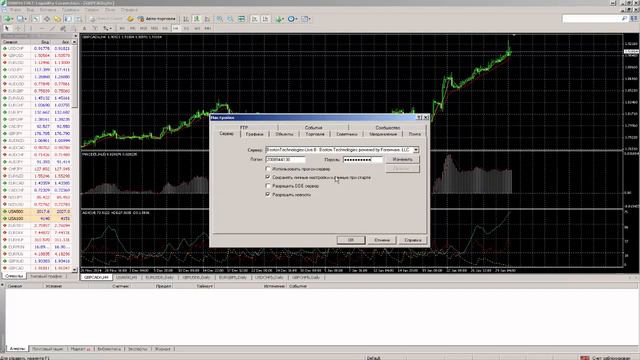Toggle keep personal settings at startup checkbox
This screenshot has width=640, height=360.
pos(268,177)
